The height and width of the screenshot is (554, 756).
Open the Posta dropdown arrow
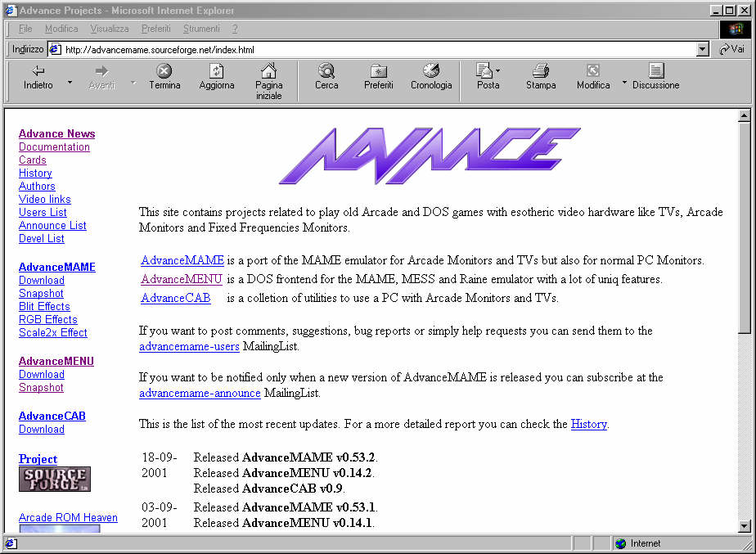pyautogui.click(x=498, y=70)
